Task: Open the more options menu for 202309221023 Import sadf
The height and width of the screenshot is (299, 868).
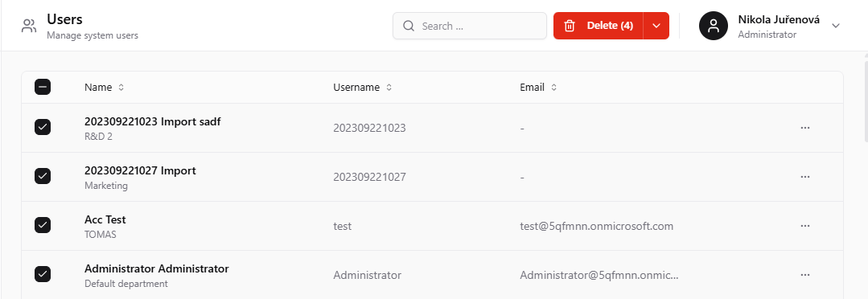Action: 805,128
